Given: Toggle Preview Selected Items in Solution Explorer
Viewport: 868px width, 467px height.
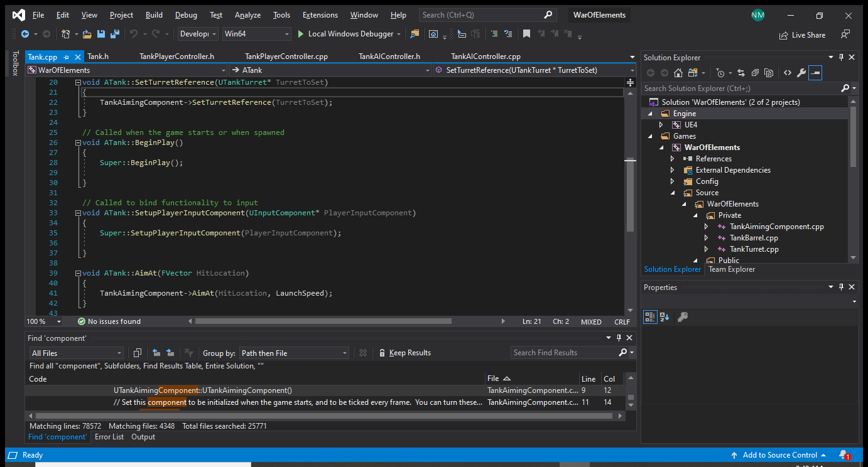Looking at the screenshot, I should pos(815,73).
